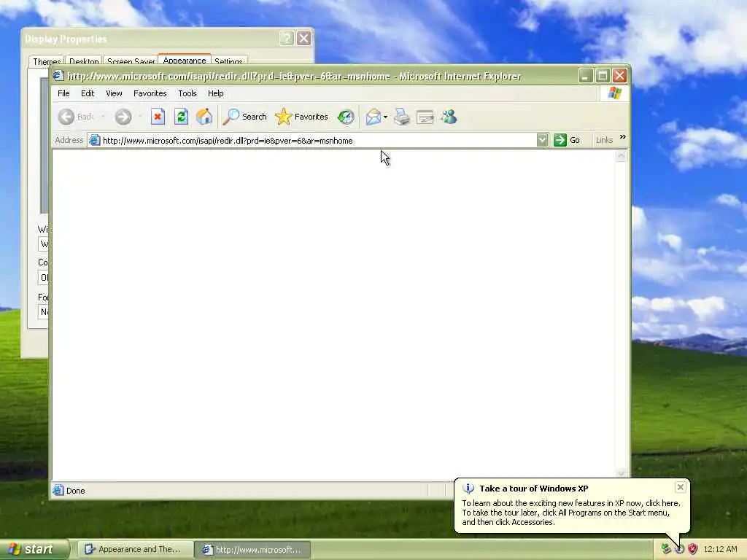This screenshot has height=560, width=747.
Task: Expand the address bar dropdown list
Action: pyautogui.click(x=542, y=140)
